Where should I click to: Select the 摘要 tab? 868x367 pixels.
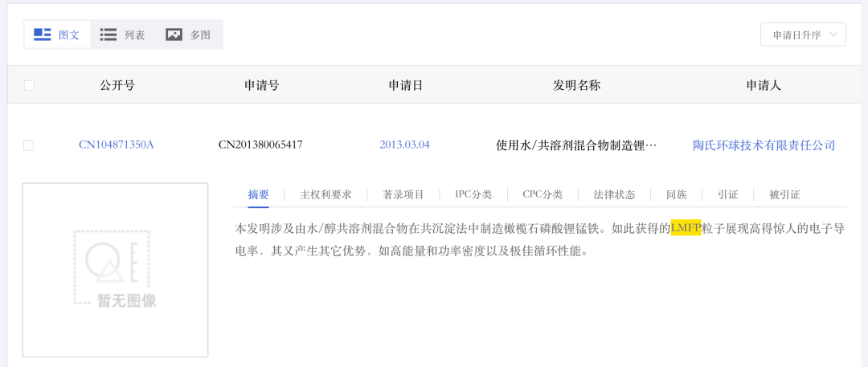[259, 195]
